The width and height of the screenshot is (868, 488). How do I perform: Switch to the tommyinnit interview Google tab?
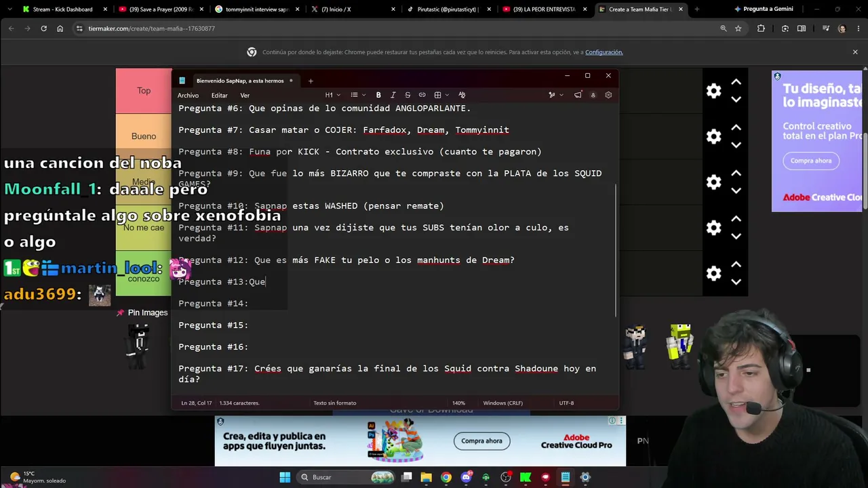[258, 9]
